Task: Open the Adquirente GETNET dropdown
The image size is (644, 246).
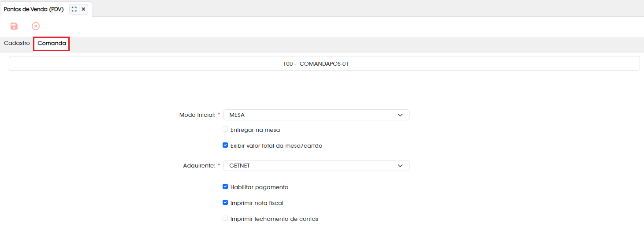Action: 316,166
